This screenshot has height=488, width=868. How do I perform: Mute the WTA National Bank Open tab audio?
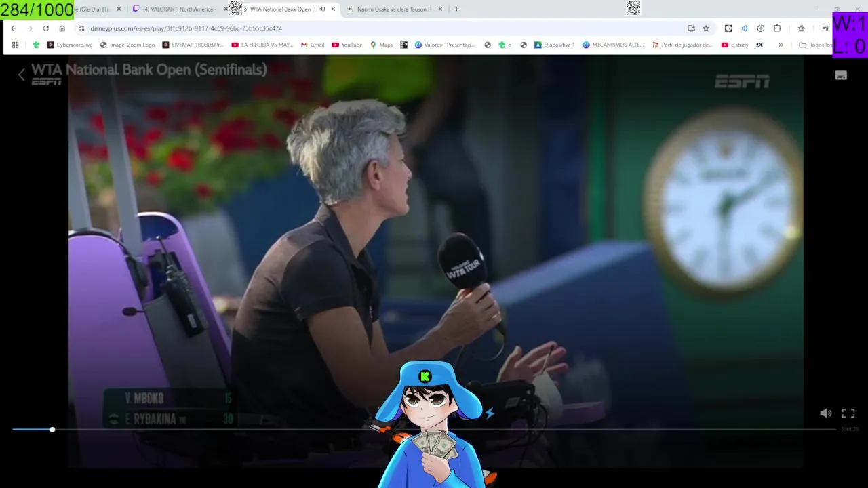322,9
